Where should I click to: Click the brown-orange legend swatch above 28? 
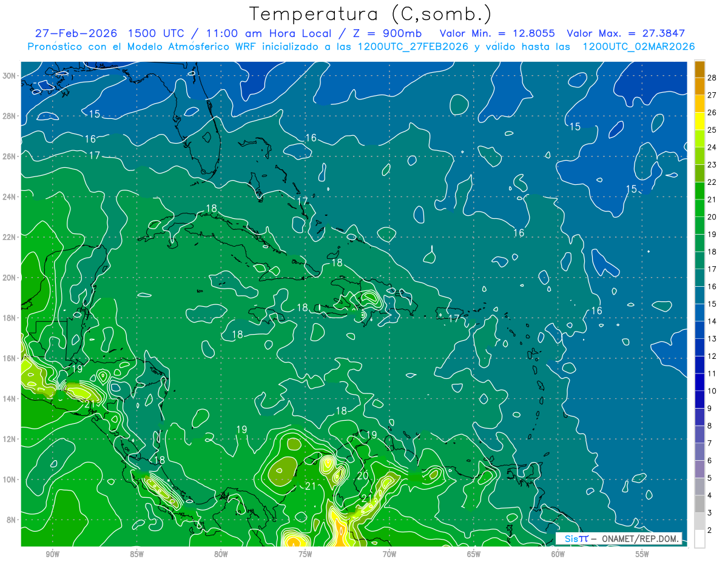tap(699, 69)
